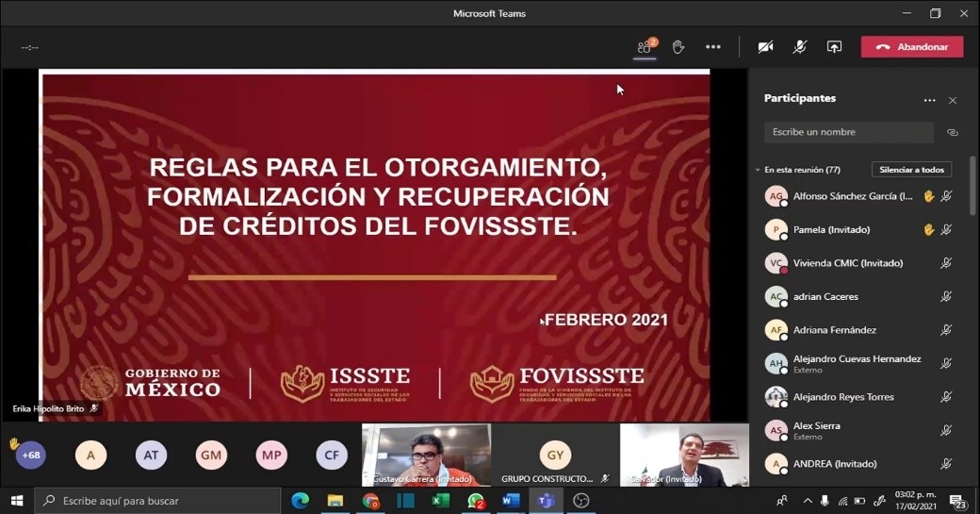Viewport: 980px width, 514px height.
Task: Open Participantes panel more options
Action: [x=929, y=100]
